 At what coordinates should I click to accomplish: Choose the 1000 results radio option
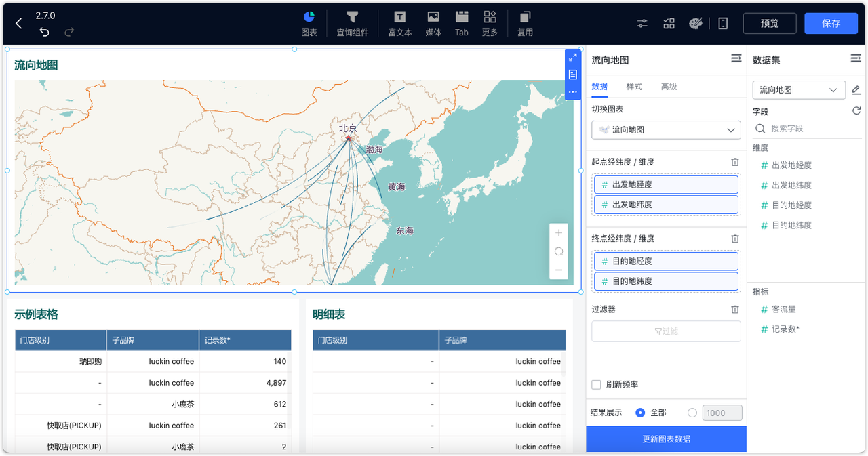coord(692,412)
